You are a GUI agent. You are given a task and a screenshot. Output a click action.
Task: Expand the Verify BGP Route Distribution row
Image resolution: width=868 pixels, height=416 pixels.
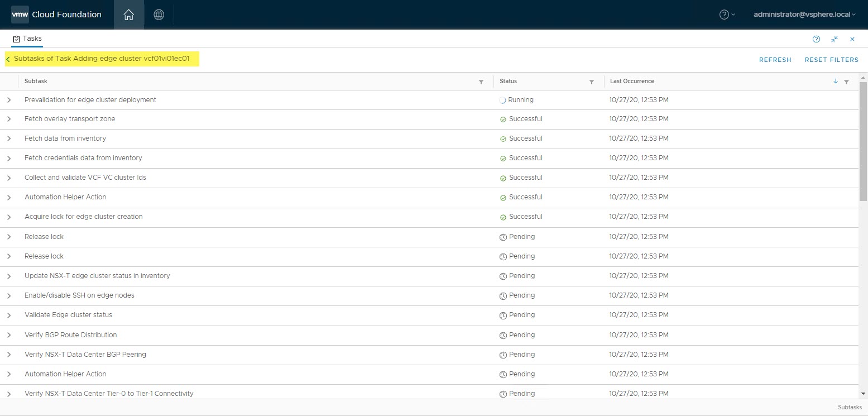click(9, 335)
